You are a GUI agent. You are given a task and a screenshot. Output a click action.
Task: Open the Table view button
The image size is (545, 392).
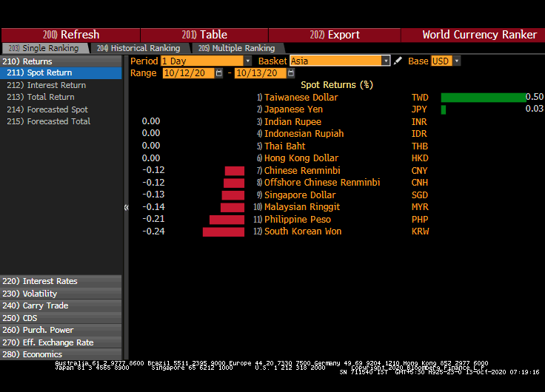tap(204, 35)
